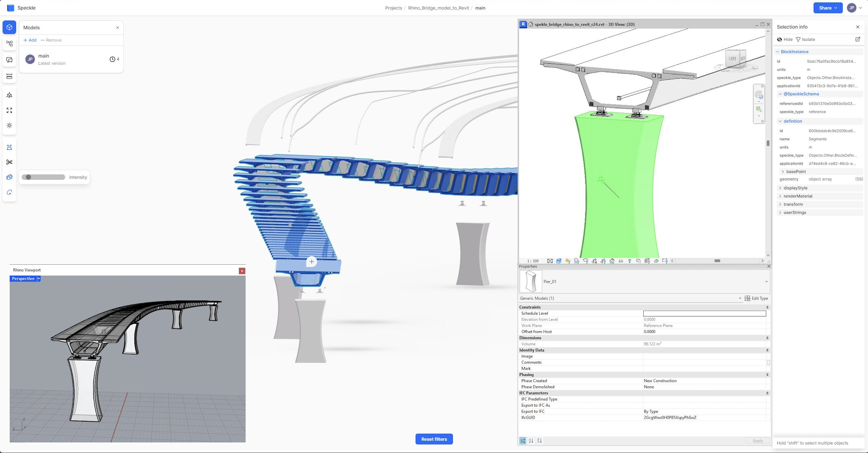The height and width of the screenshot is (453, 868).
Task: Toggle the Explode model icon
Action: pyautogui.click(x=10, y=177)
